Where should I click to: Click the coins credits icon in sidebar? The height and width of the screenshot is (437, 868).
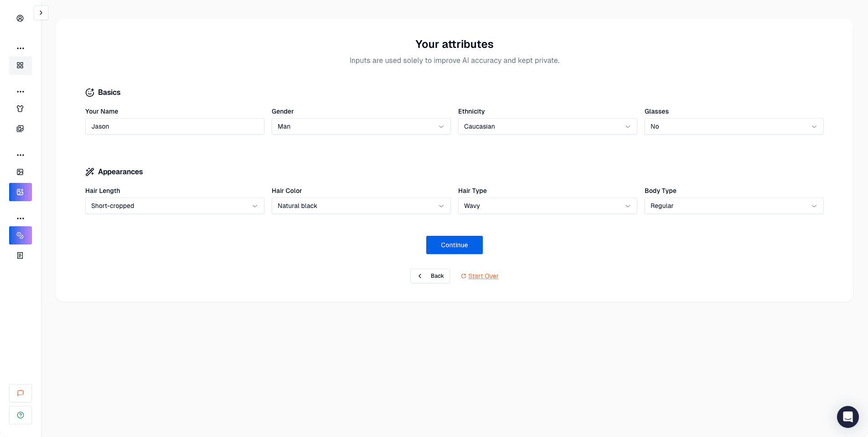pyautogui.click(x=20, y=235)
